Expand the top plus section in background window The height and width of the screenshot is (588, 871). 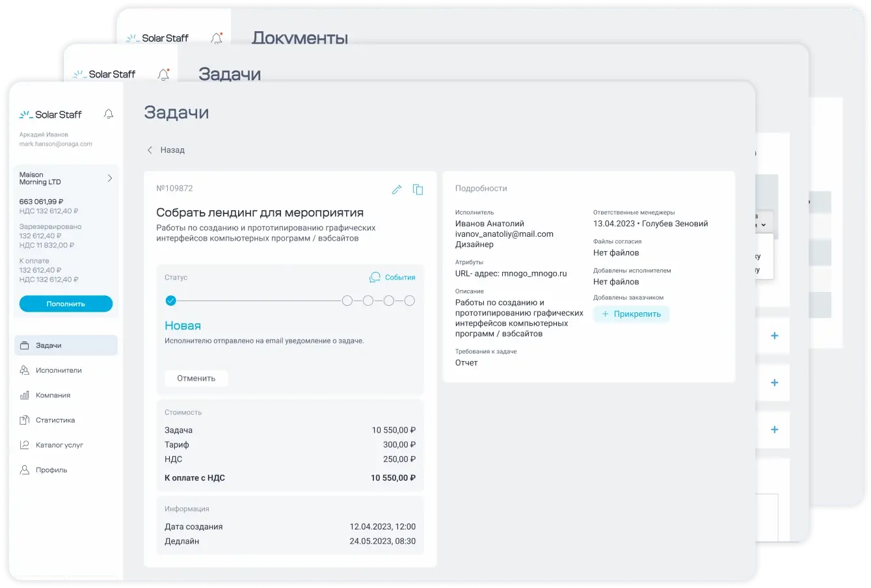tap(774, 336)
